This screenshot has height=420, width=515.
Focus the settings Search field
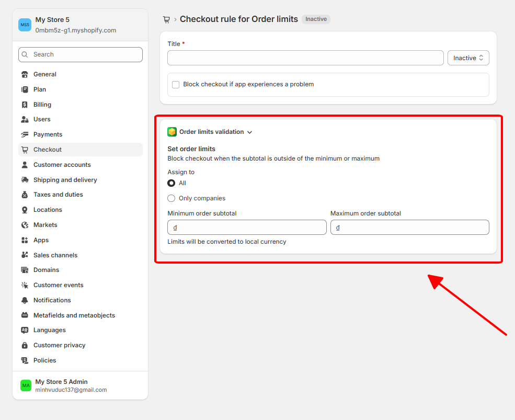point(81,54)
